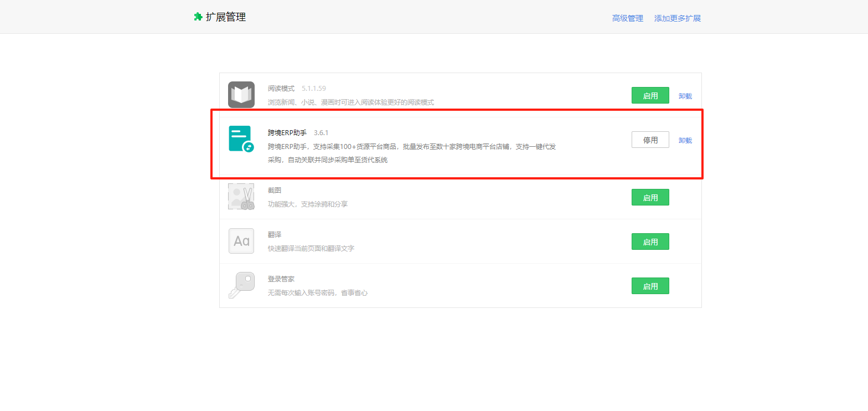Click the 翻译 Aa icon
The image size is (868, 411).
[x=241, y=241]
